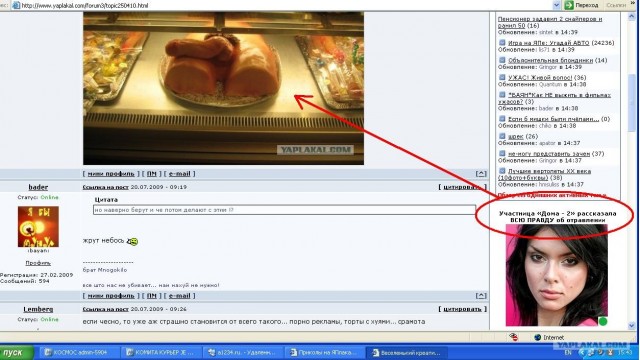The height and width of the screenshot is (360, 640).
Task: Open the topic about блондинки with 14 replies
Action: tap(550, 60)
